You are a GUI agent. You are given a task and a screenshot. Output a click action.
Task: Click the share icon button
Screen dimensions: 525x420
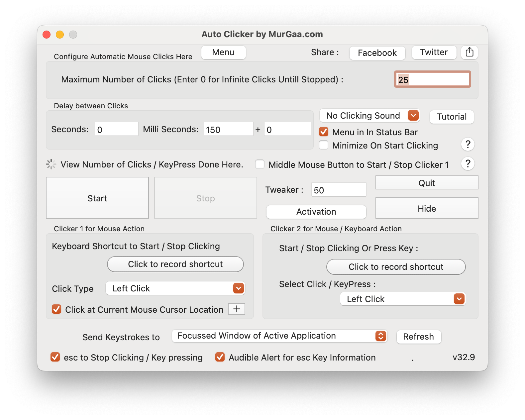[470, 52]
